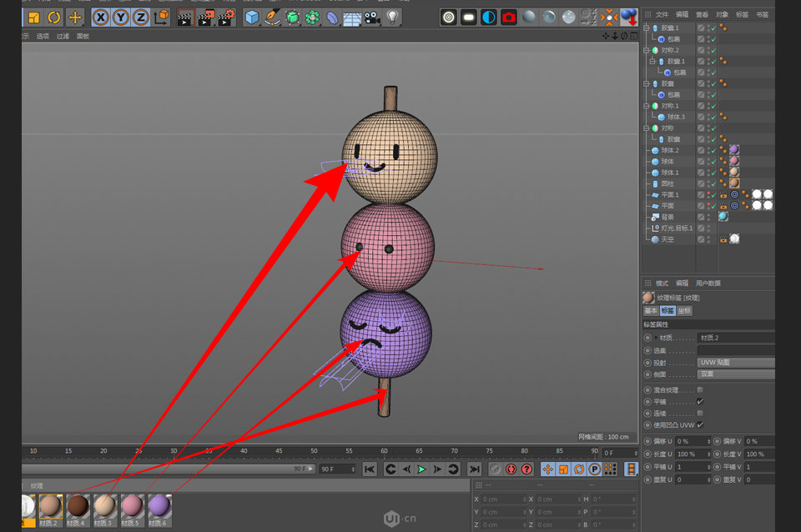Enable the 混合纹理 checkbox

click(700, 389)
